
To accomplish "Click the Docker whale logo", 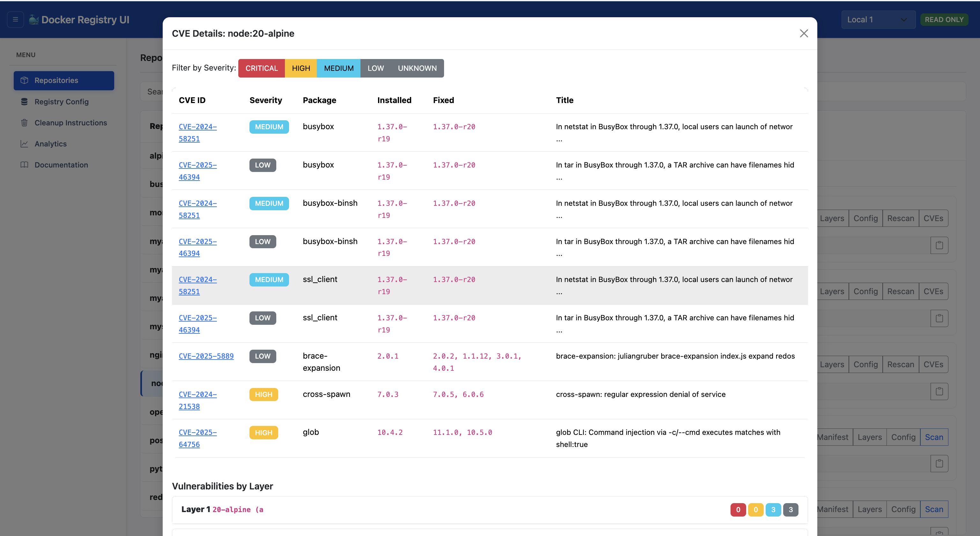I will pyautogui.click(x=34, y=19).
